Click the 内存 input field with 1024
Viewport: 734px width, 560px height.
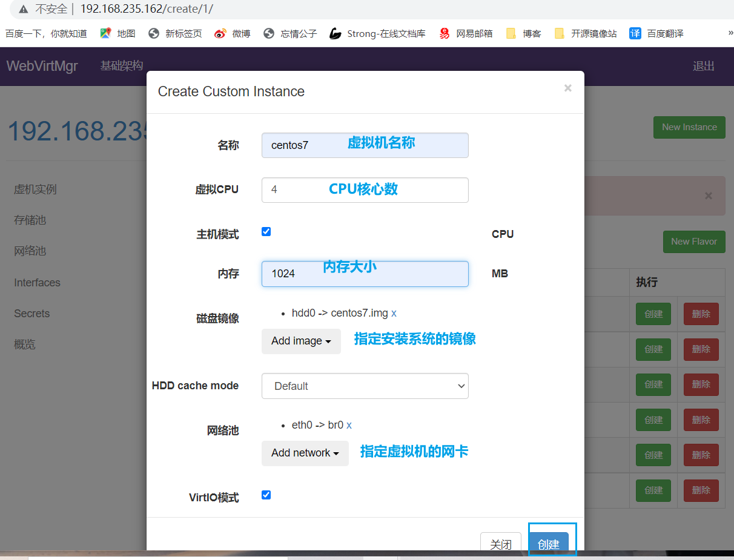365,274
